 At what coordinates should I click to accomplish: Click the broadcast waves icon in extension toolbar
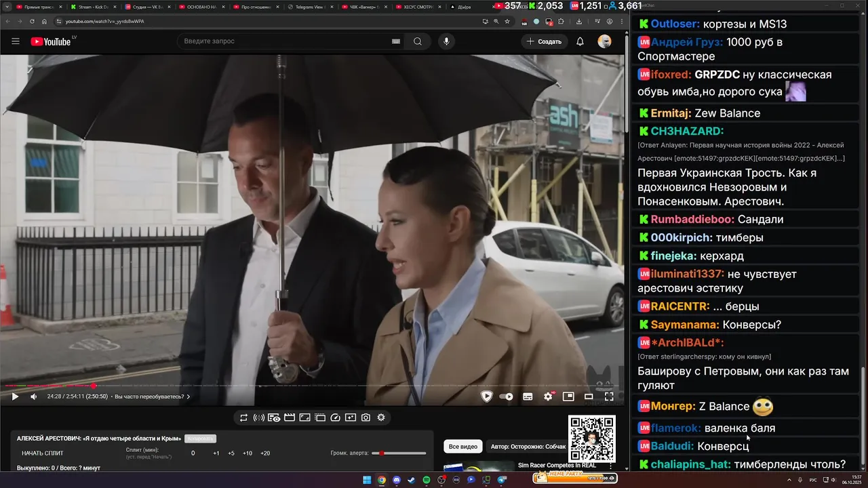[258, 418]
